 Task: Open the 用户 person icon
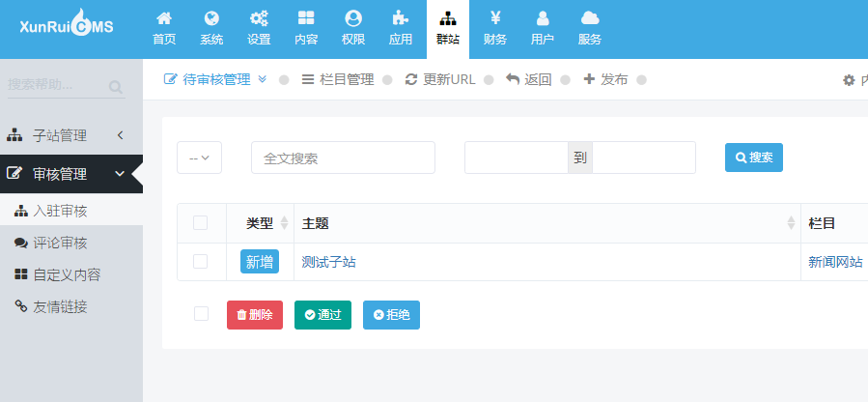click(543, 18)
